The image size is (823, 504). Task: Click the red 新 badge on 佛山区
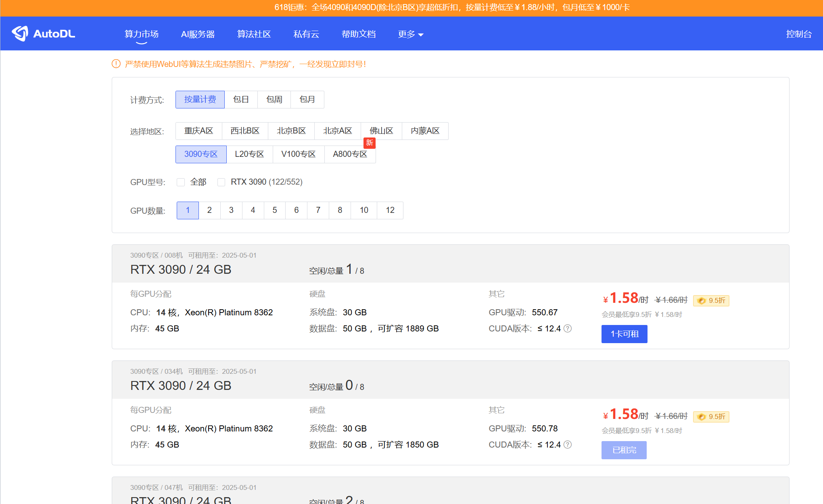370,143
